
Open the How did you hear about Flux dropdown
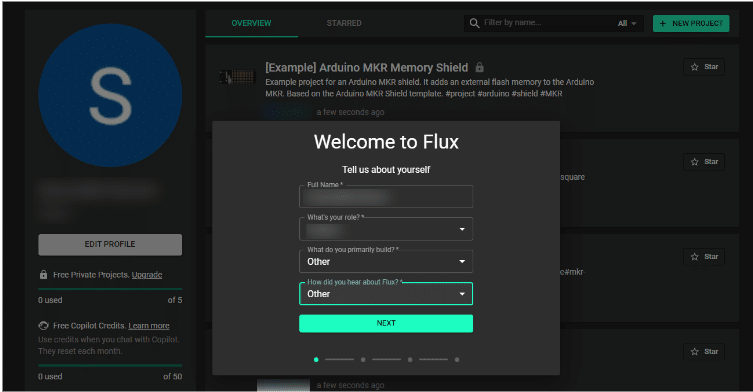(386, 294)
